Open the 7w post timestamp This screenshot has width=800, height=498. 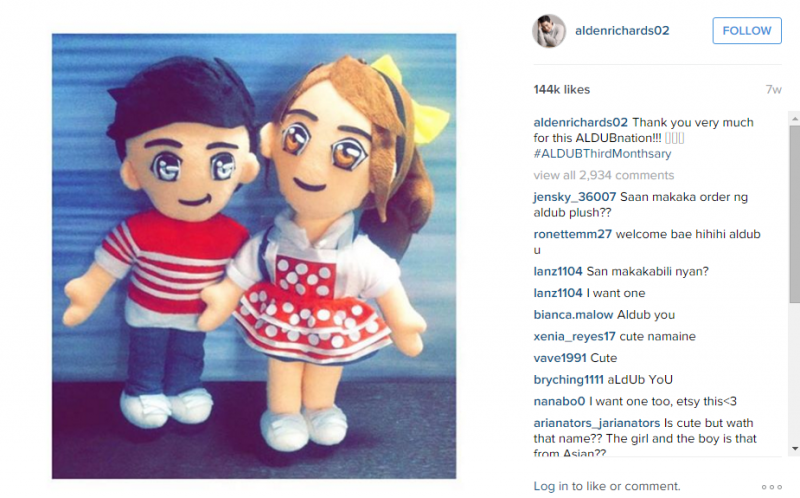point(773,90)
